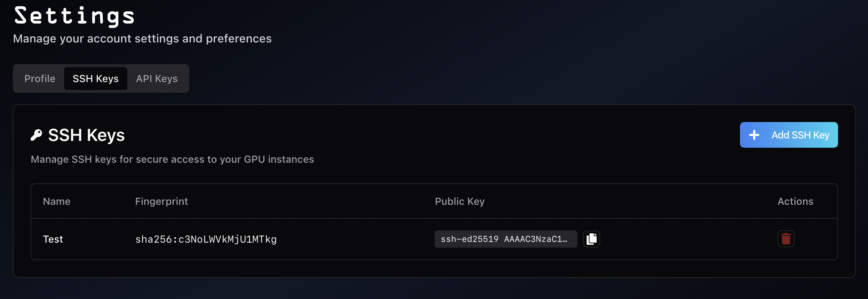Image resolution: width=868 pixels, height=299 pixels.
Task: Click the Test key name
Action: 53,239
